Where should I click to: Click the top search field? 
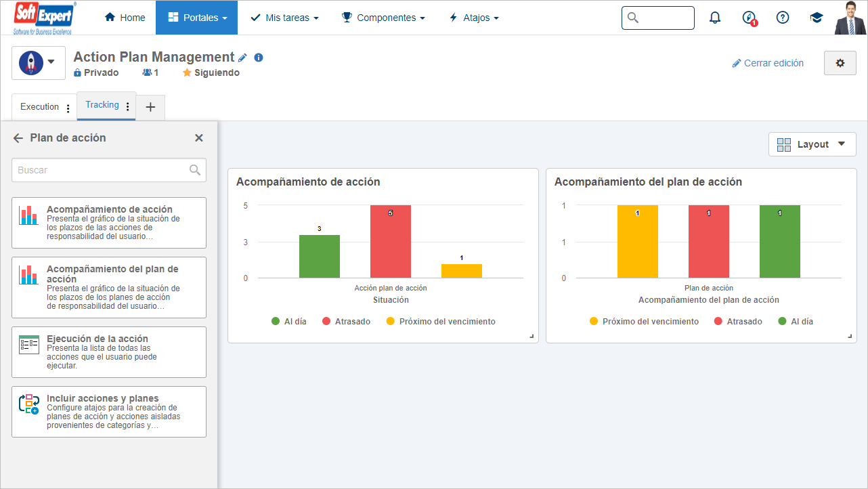point(658,18)
